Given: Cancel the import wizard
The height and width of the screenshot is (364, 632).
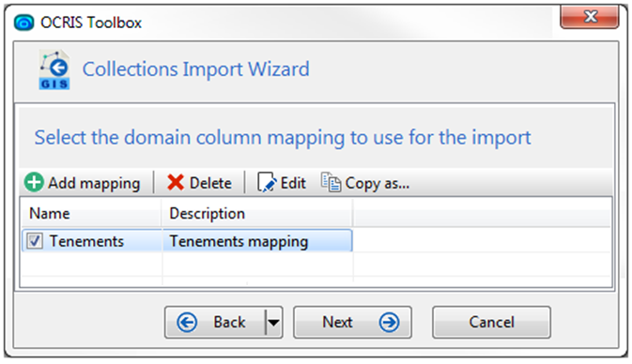Looking at the screenshot, I should point(491,322).
